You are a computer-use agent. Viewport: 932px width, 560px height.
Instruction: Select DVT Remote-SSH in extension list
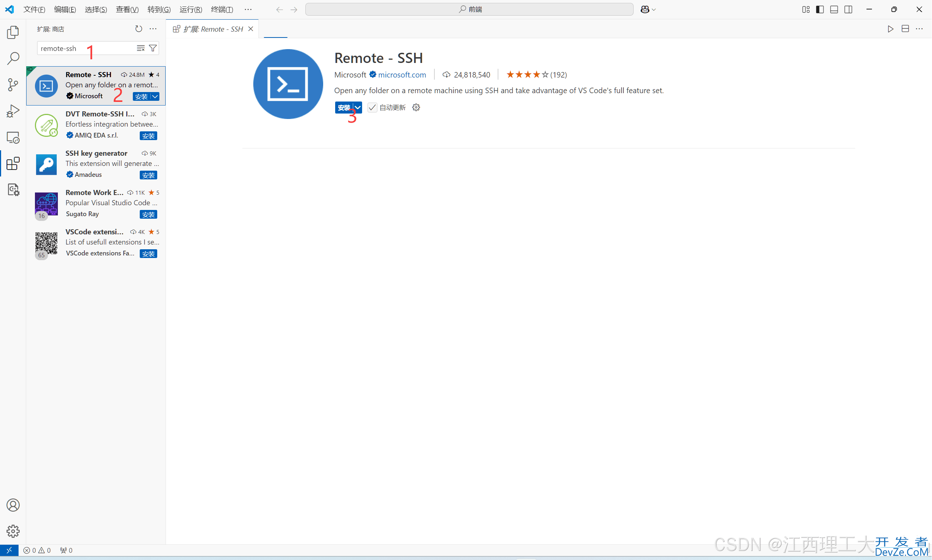point(96,125)
